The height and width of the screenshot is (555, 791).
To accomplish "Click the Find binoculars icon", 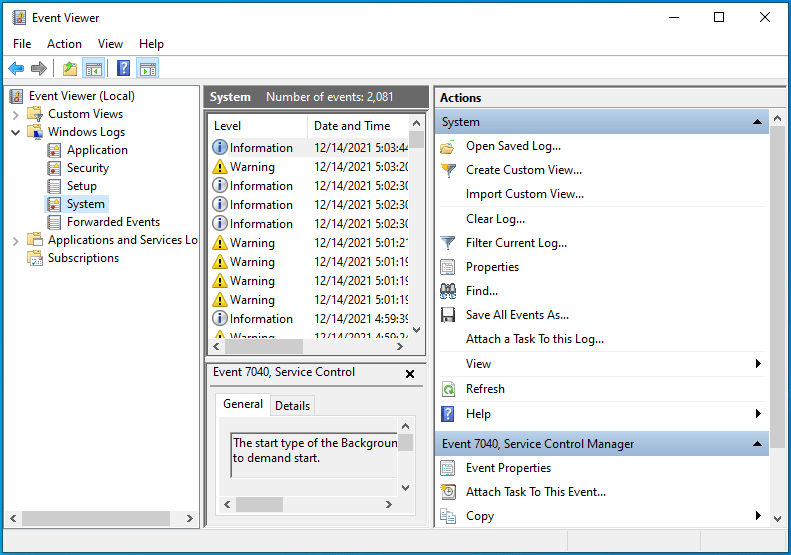I will pyautogui.click(x=448, y=291).
